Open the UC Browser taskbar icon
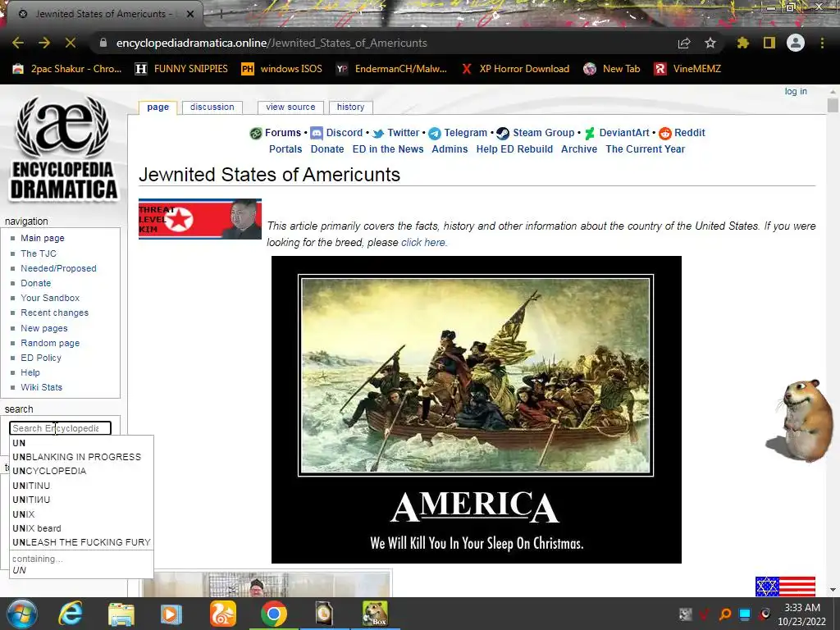This screenshot has height=630, width=840. (x=223, y=614)
